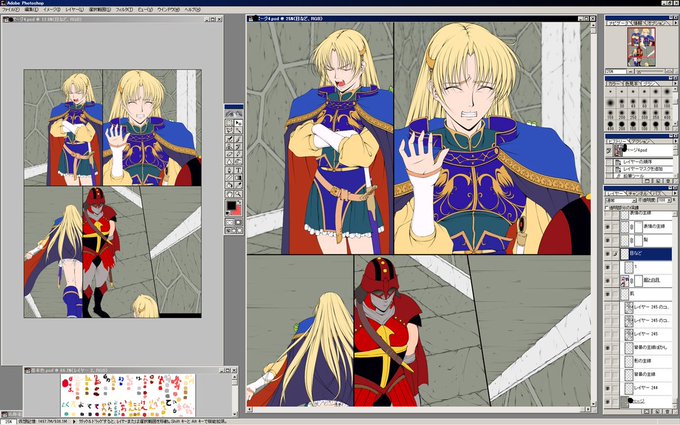Select the Dodge tool
The image size is (680, 425).
coord(238,161)
